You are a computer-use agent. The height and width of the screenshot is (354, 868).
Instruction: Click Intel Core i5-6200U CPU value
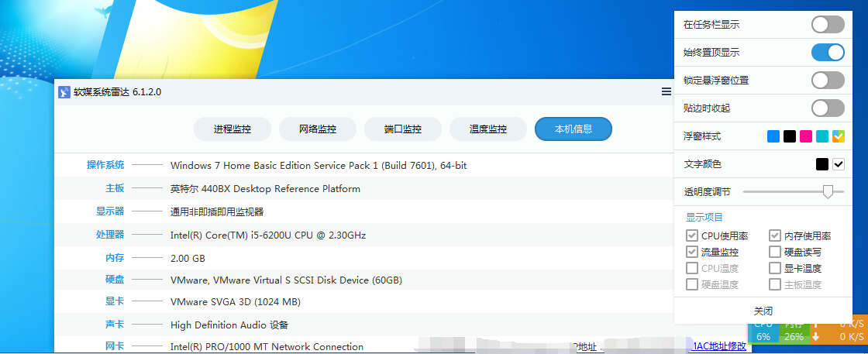268,235
